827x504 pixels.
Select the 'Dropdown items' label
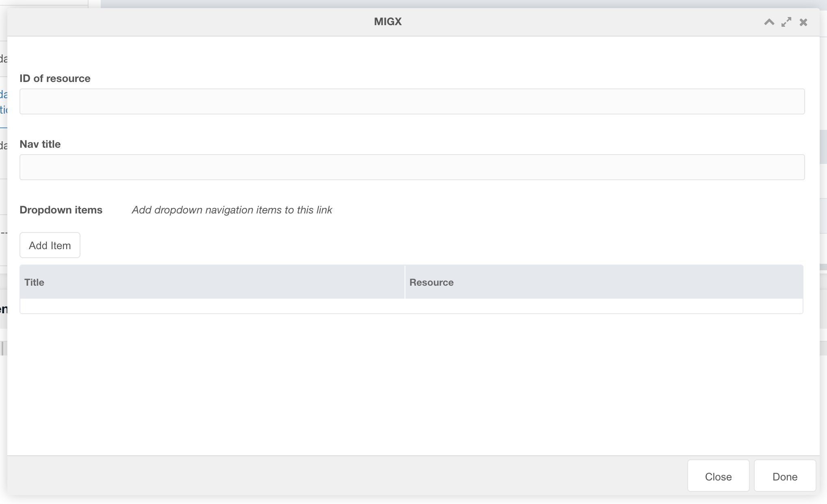coord(61,210)
